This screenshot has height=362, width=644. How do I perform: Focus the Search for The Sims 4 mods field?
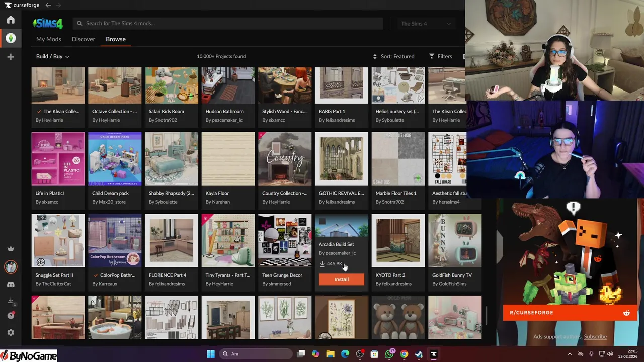click(x=228, y=23)
